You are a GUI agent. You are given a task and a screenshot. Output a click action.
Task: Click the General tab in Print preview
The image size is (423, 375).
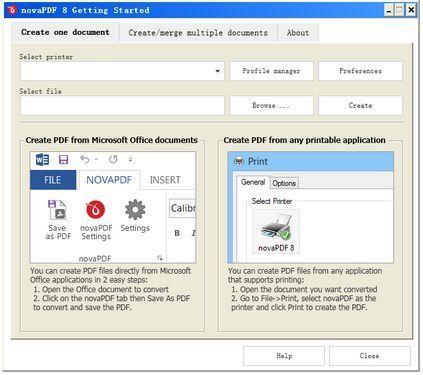tap(253, 182)
